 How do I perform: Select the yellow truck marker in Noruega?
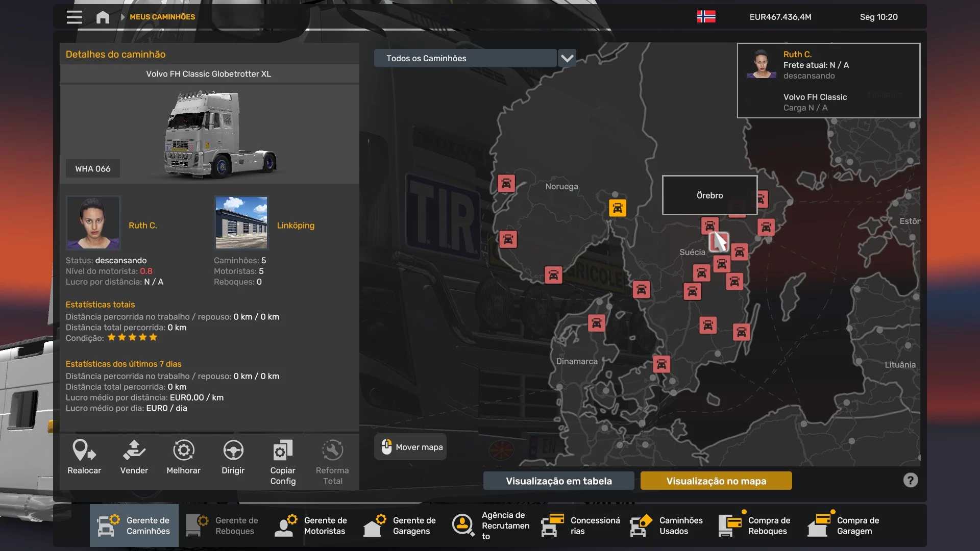coord(618,208)
